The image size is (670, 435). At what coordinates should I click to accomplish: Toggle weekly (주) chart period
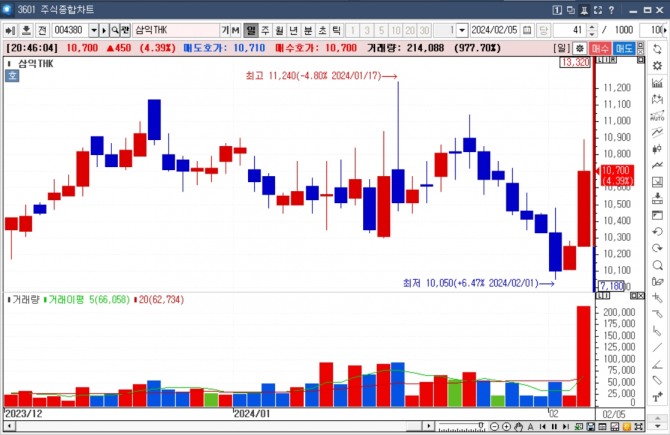(x=265, y=30)
